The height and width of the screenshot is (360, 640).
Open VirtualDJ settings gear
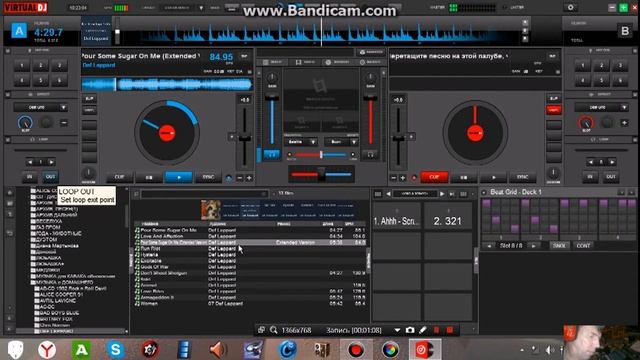(571, 7)
